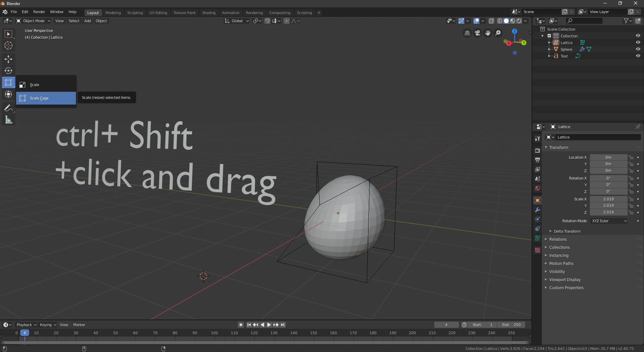Expand the Viewport Display panel
644x352 pixels.
pyautogui.click(x=564, y=280)
